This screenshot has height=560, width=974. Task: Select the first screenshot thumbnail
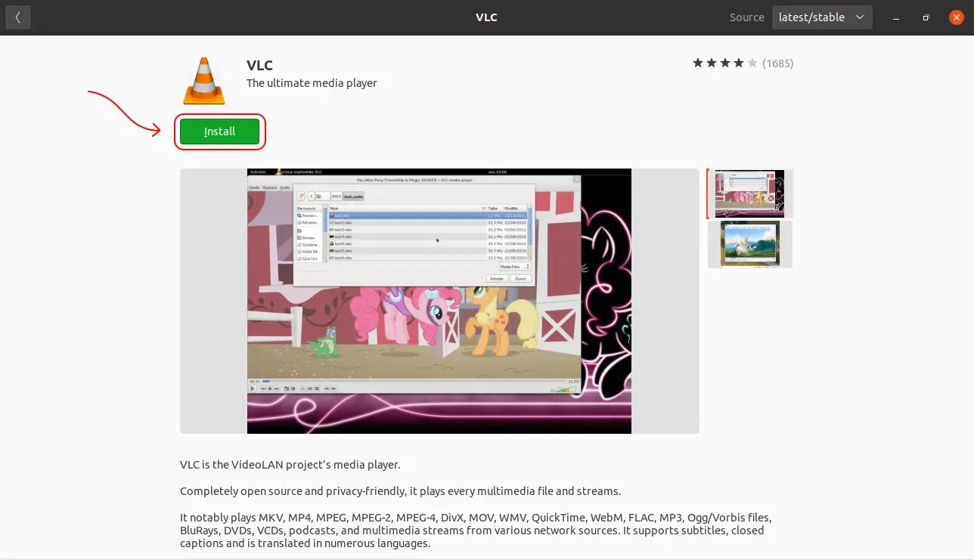point(749,193)
